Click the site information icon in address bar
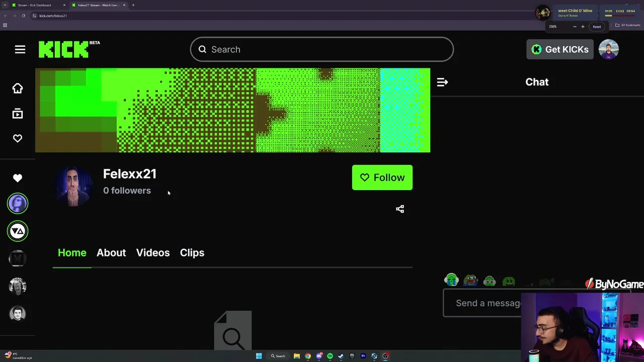644x362 pixels. [x=34, y=16]
